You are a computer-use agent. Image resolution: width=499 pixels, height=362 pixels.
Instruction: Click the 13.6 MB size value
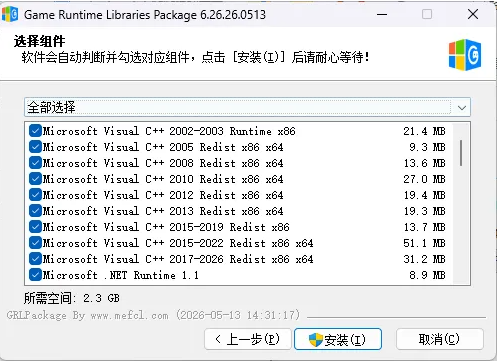[x=424, y=163]
